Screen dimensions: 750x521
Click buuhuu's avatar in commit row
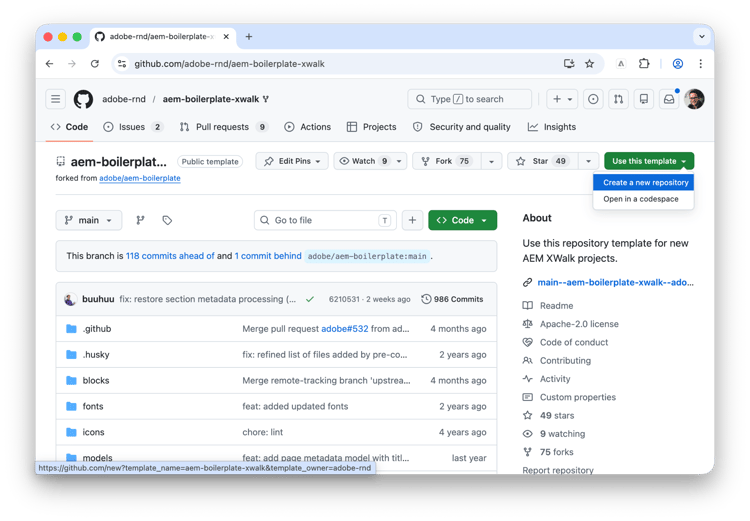pos(70,299)
